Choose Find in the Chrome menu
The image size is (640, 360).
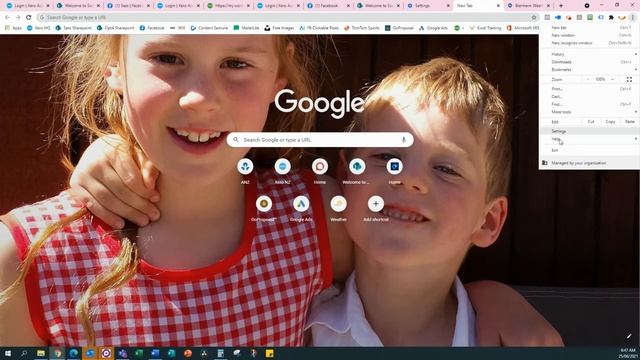click(589, 104)
